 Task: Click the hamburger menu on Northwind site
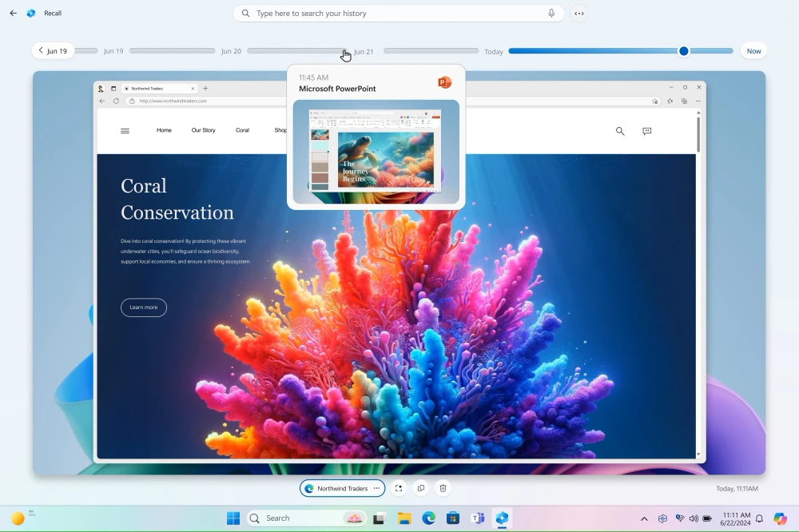click(x=125, y=131)
